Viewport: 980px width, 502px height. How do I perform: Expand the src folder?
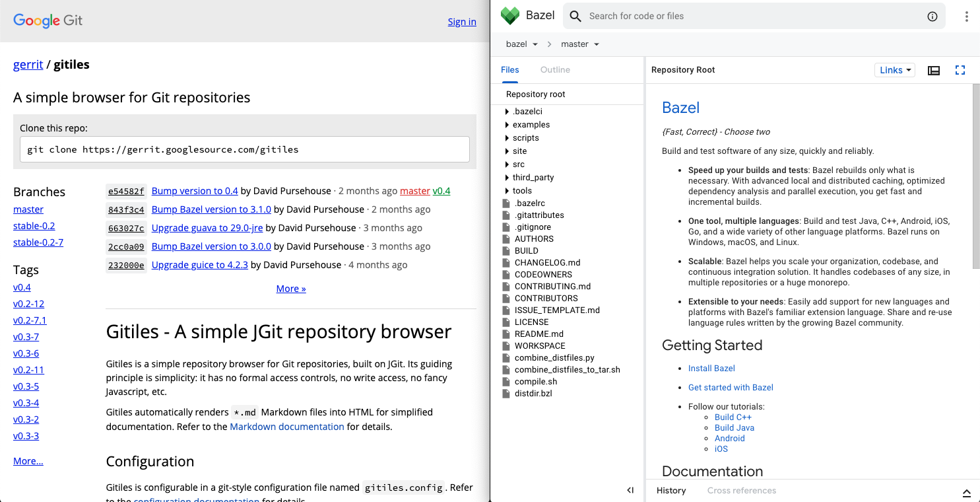507,164
